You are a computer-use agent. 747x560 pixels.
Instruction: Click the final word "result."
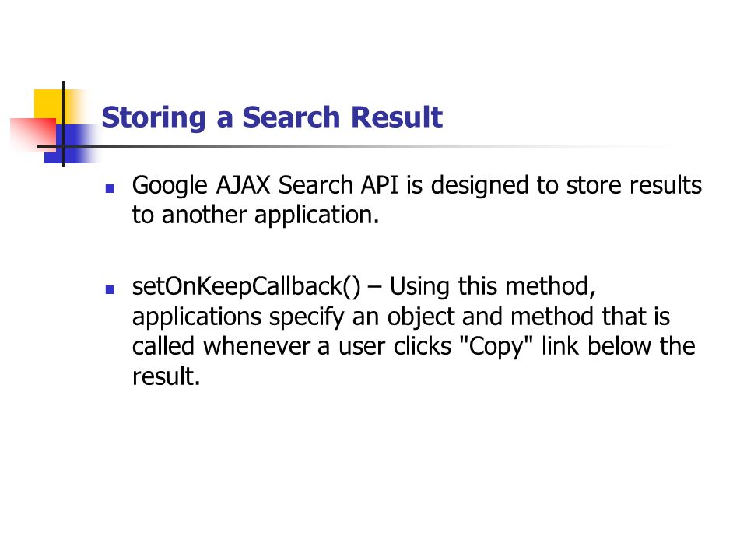166,376
